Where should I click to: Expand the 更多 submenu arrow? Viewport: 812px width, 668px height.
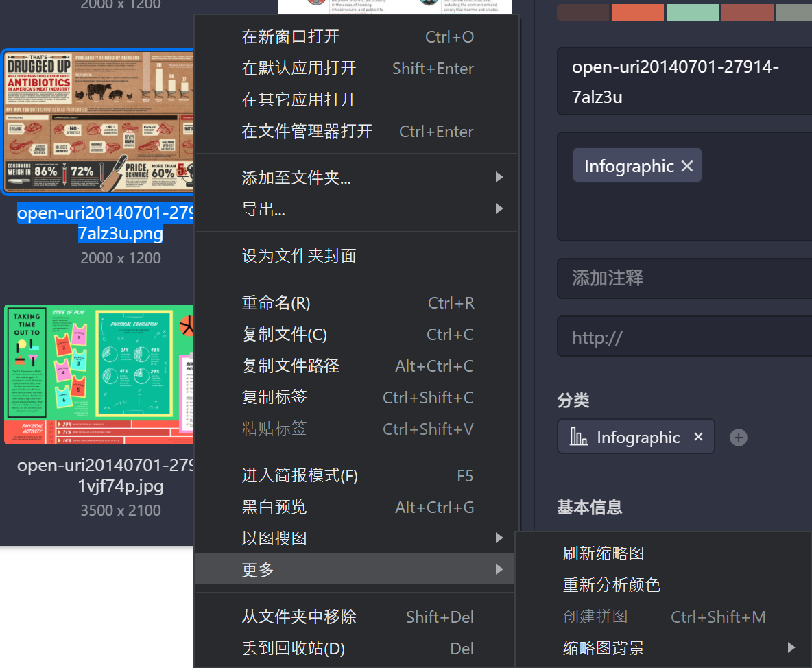pos(499,570)
